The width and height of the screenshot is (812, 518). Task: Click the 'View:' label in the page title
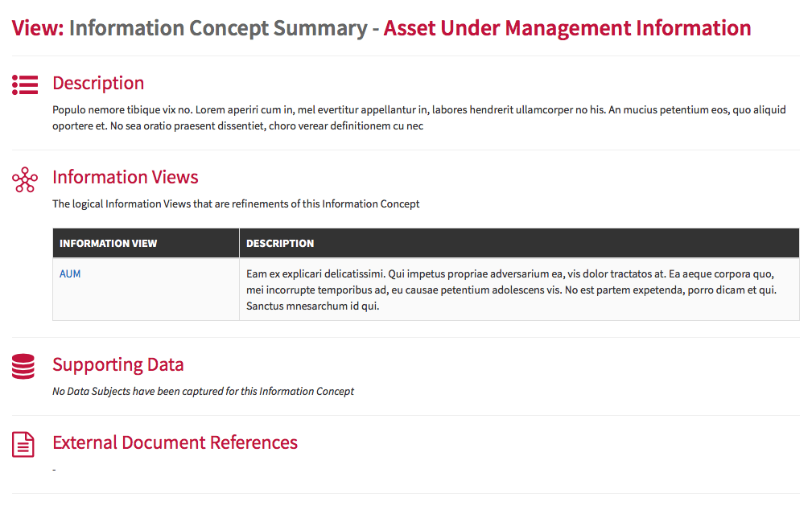pos(38,28)
